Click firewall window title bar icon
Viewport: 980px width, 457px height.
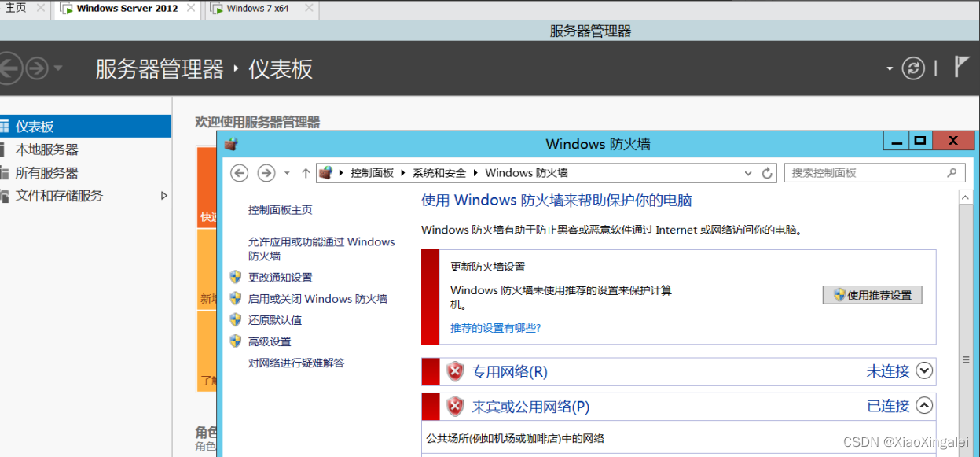point(230,144)
